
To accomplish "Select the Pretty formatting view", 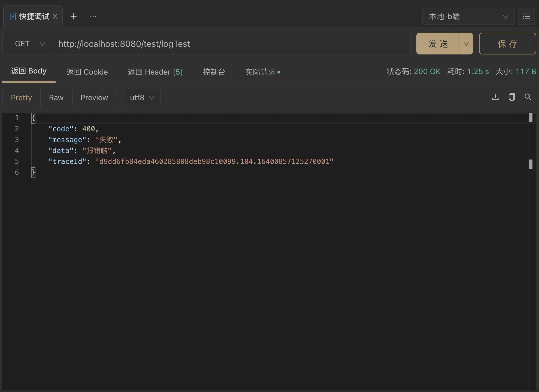I will point(21,97).
